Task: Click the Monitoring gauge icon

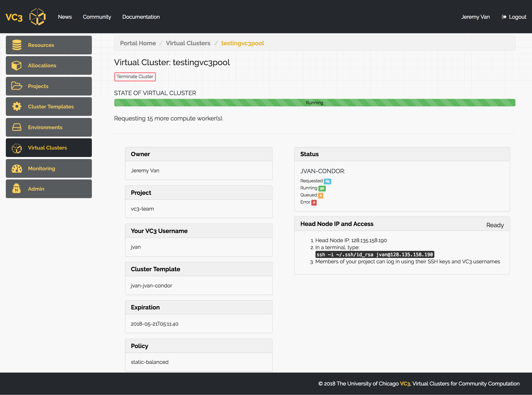Action: (x=17, y=169)
